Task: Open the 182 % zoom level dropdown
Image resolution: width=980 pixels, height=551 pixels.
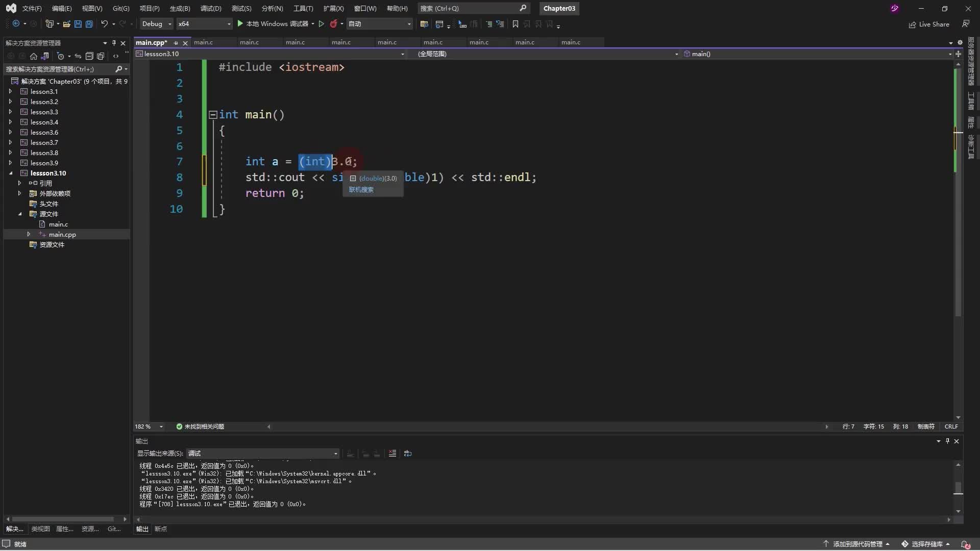Action: pyautogui.click(x=149, y=427)
